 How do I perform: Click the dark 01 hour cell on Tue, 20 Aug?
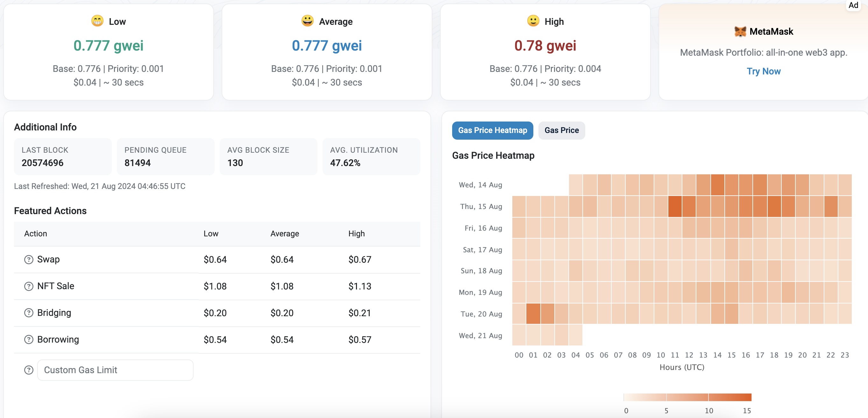pyautogui.click(x=533, y=314)
